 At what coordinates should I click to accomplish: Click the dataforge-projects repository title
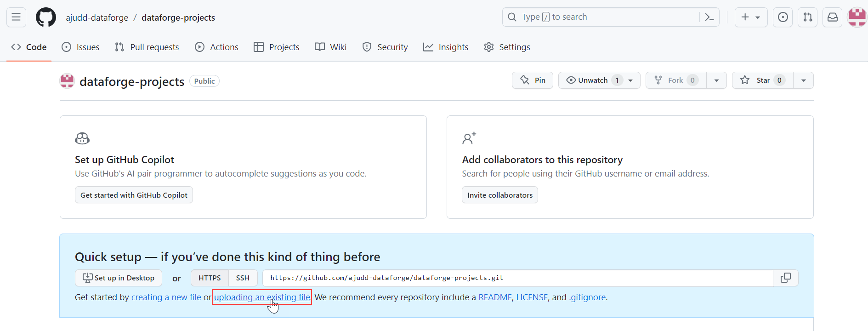pyautogui.click(x=132, y=81)
